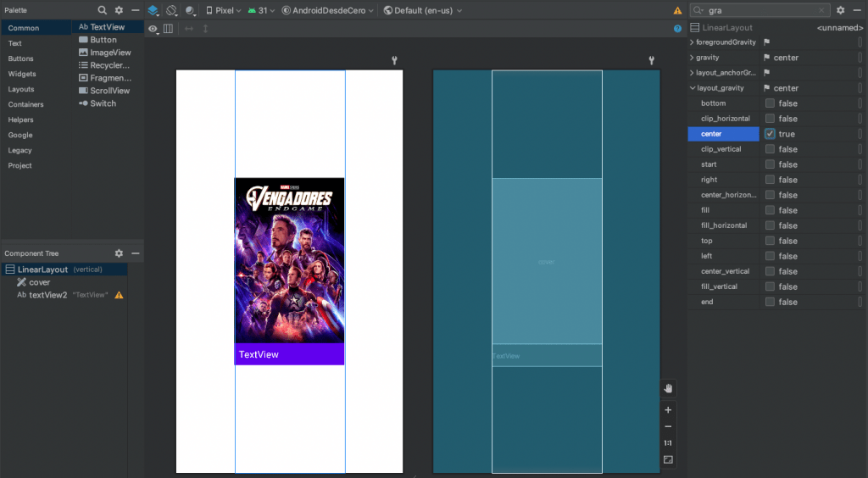Open Palette settings gear

tap(119, 10)
